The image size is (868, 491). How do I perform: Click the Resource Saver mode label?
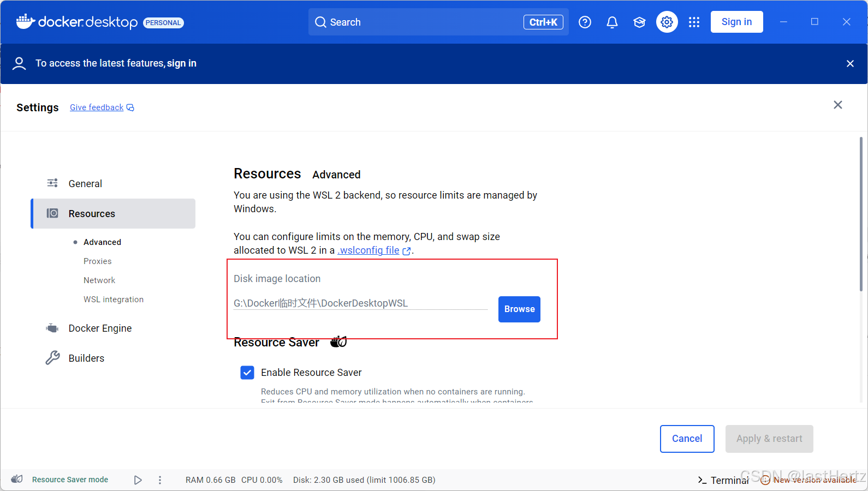pos(70,480)
